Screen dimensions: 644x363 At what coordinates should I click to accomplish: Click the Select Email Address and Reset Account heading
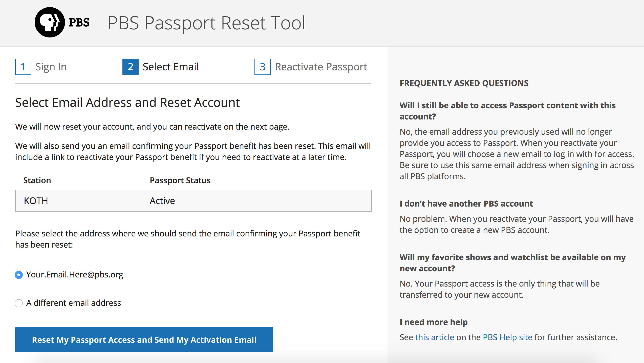click(x=127, y=103)
